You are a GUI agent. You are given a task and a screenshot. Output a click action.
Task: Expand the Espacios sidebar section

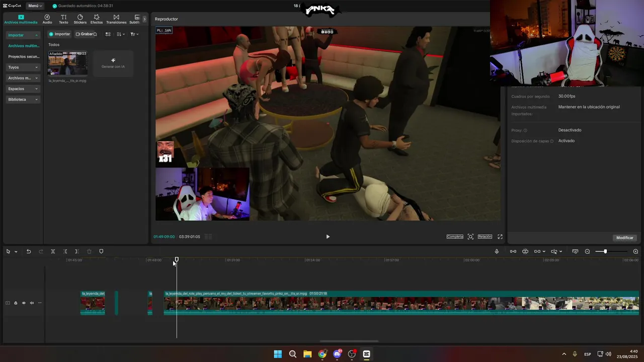pyautogui.click(x=23, y=89)
